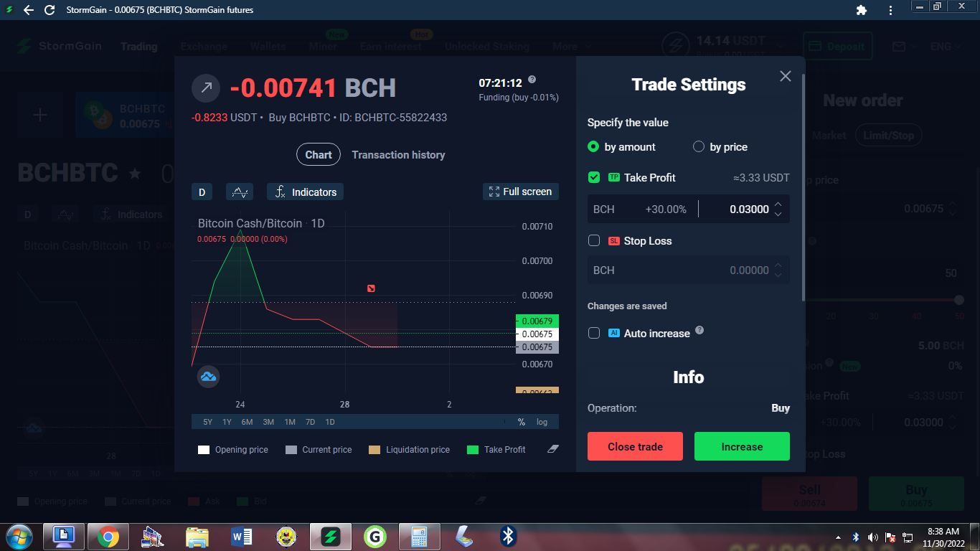Open the chart in Full screen
This screenshot has width=980, height=551.
[520, 192]
